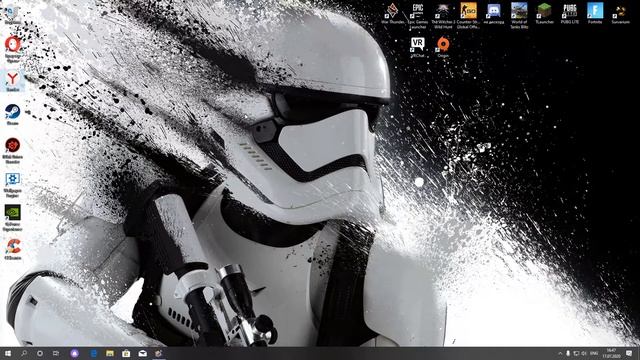Select the TLauncher Minecraft shortcut
Viewport: 640px width, 360px height.
[x=544, y=13]
